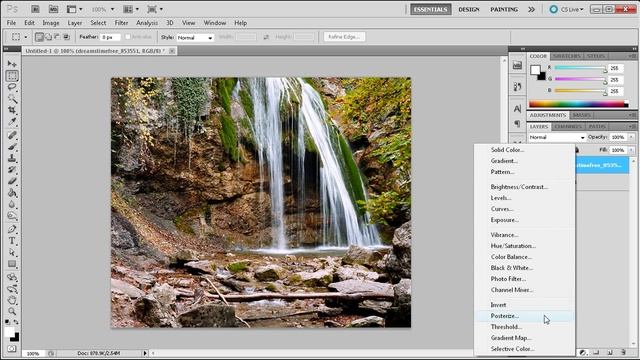Select the Crop tool

[12, 110]
